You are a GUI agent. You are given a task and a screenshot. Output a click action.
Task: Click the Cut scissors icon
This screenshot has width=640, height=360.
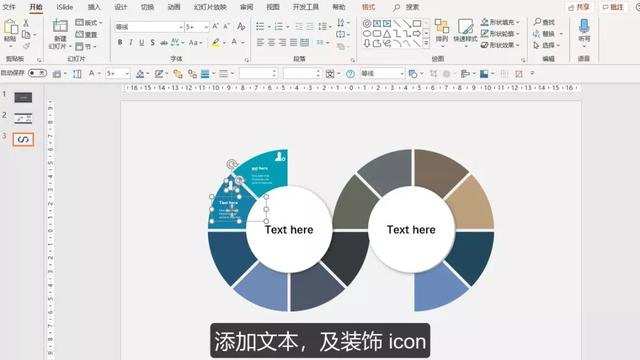click(x=26, y=23)
